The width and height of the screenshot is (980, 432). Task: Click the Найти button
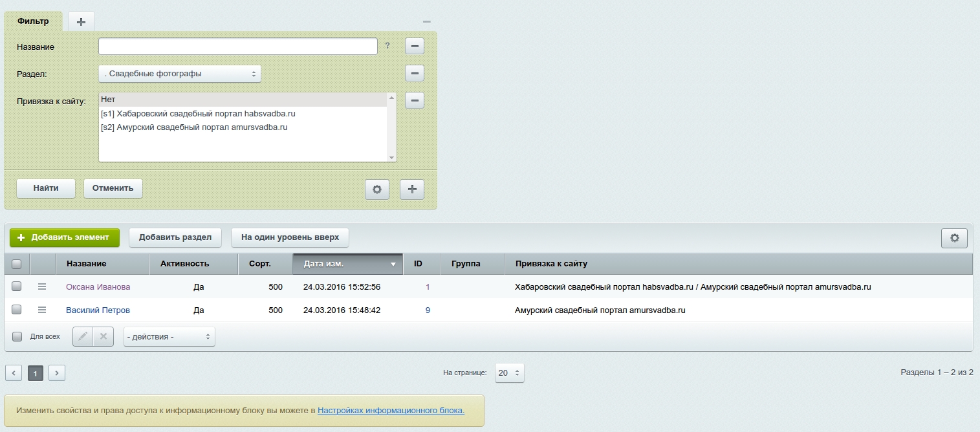pos(46,188)
